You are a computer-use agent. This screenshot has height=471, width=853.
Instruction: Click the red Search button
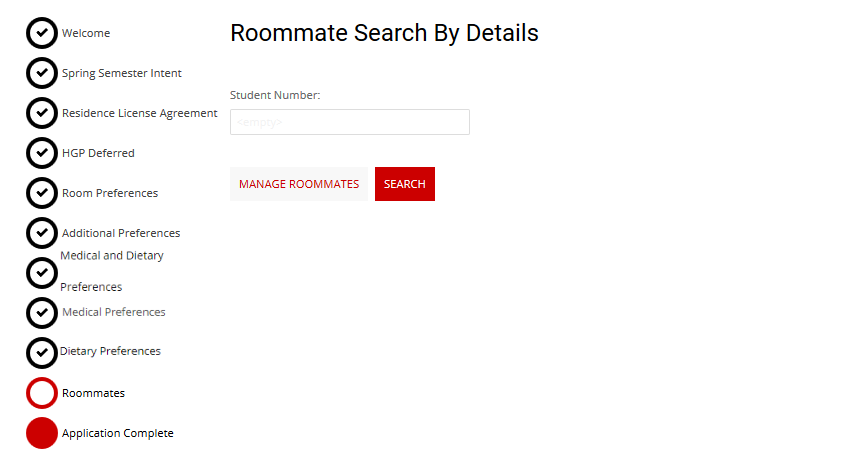404,184
